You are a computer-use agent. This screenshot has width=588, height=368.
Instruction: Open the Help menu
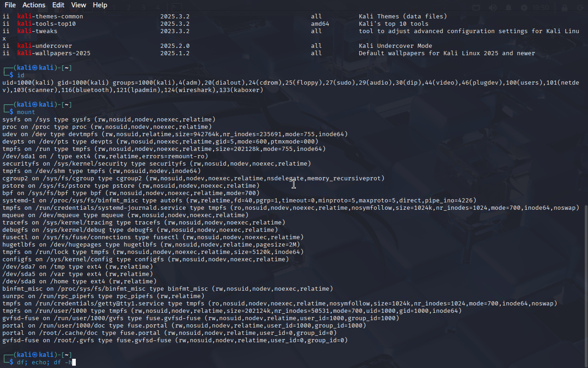coord(100,5)
